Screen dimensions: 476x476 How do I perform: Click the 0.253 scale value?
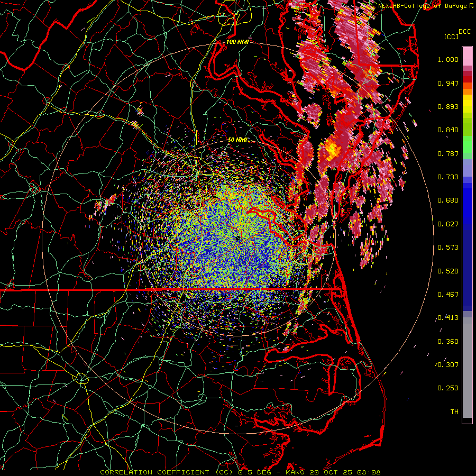pyautogui.click(x=448, y=388)
